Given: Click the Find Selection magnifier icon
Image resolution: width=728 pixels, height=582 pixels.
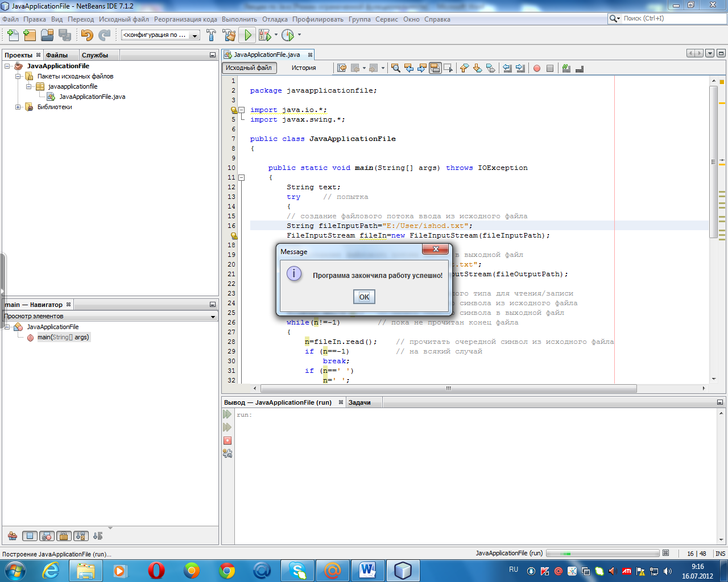Looking at the screenshot, I should coord(396,68).
